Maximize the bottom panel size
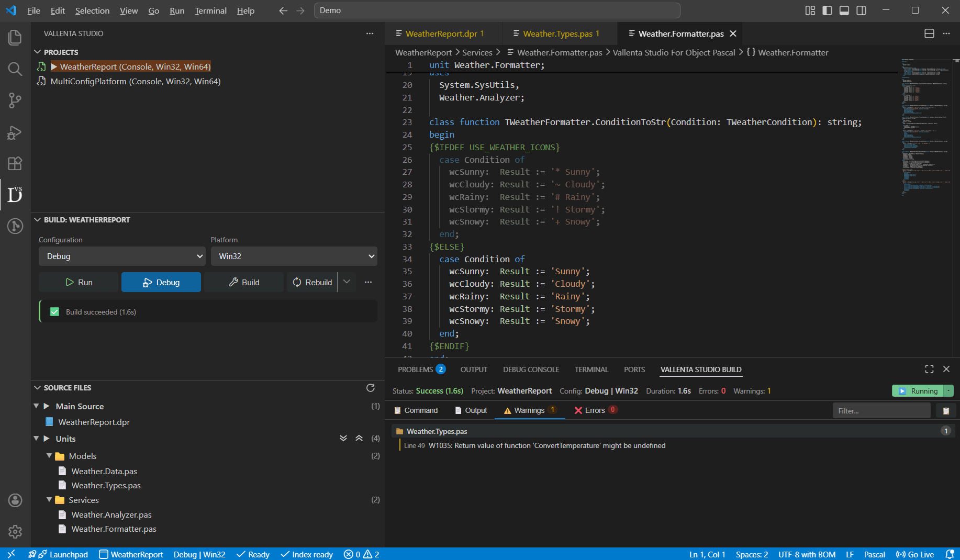This screenshot has height=560, width=960. (929, 369)
